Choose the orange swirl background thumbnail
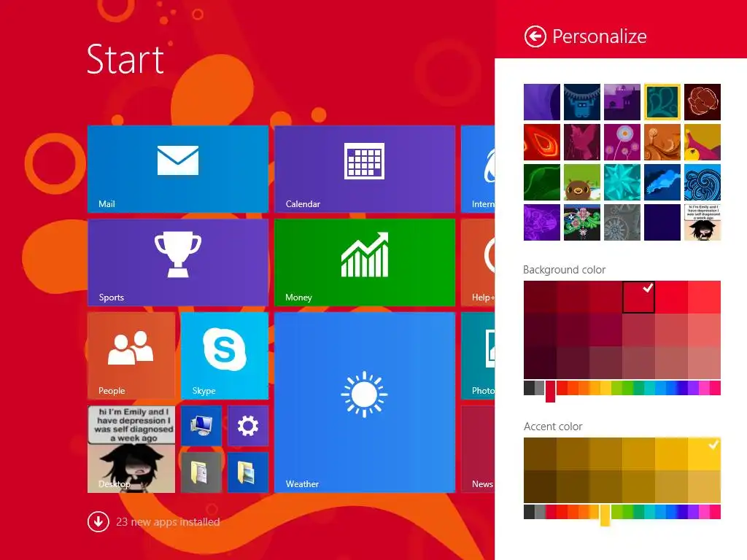 [x=662, y=142]
